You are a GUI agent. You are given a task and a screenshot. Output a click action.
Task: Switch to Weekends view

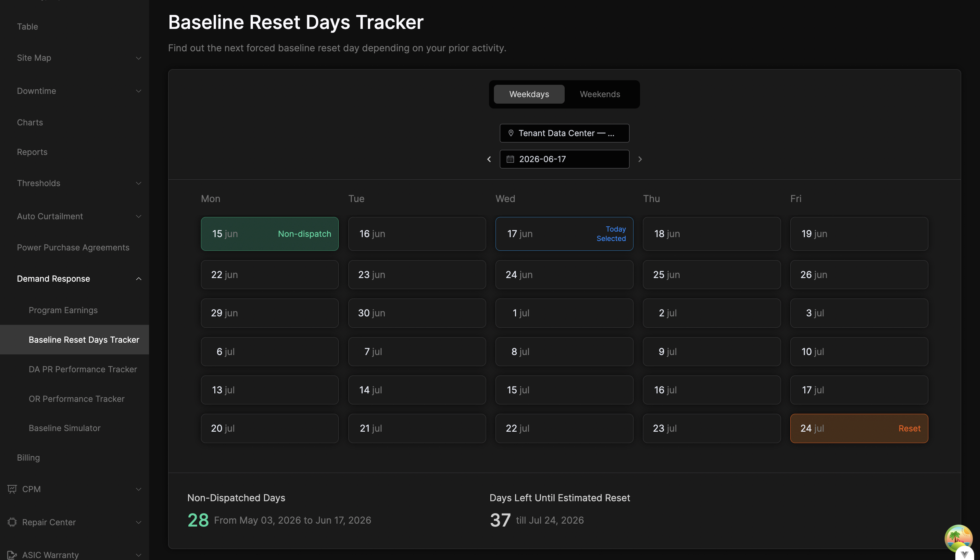click(600, 94)
